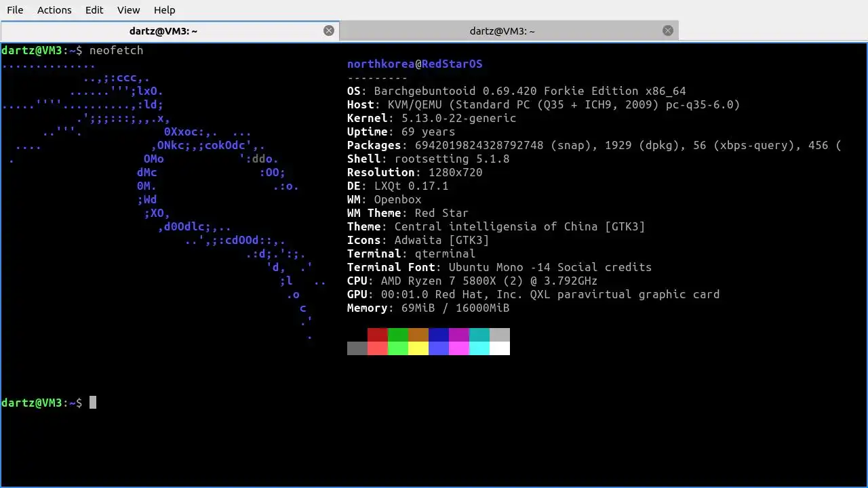Click the light blue color block bottom row
Screen dimensions: 868x488
[439, 348]
